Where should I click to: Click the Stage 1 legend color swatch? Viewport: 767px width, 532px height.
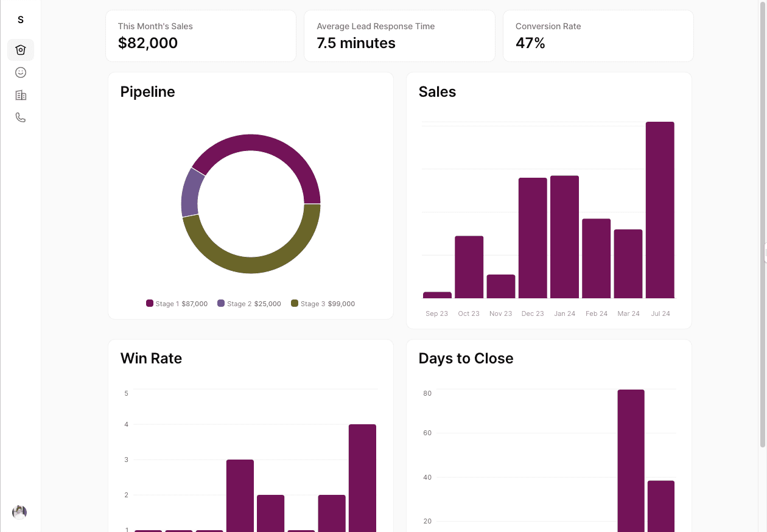pyautogui.click(x=150, y=303)
